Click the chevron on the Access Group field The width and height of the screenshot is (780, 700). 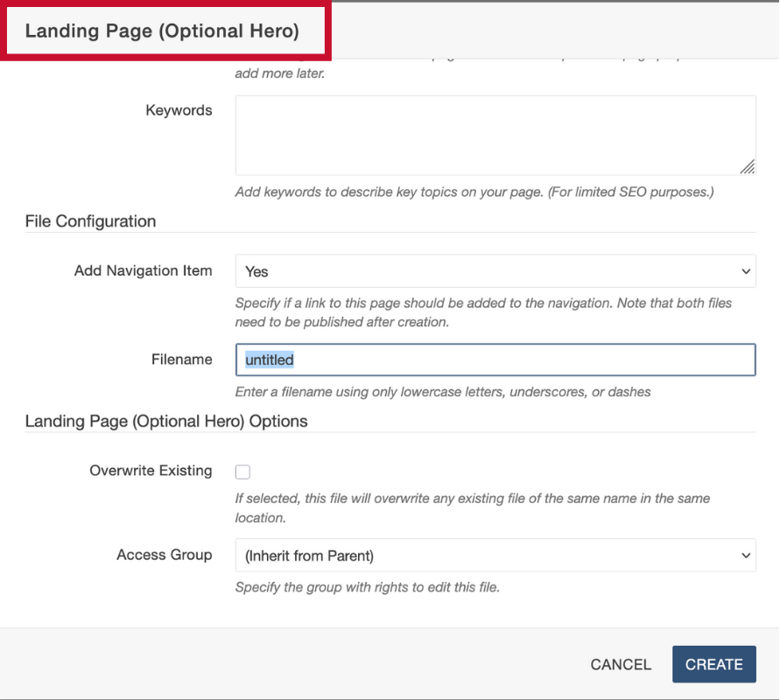point(745,555)
